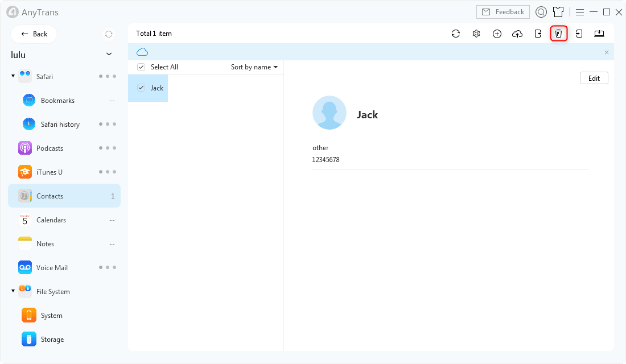This screenshot has width=626, height=364.
Task: Click the refresh icon in the toolbar
Action: [455, 34]
